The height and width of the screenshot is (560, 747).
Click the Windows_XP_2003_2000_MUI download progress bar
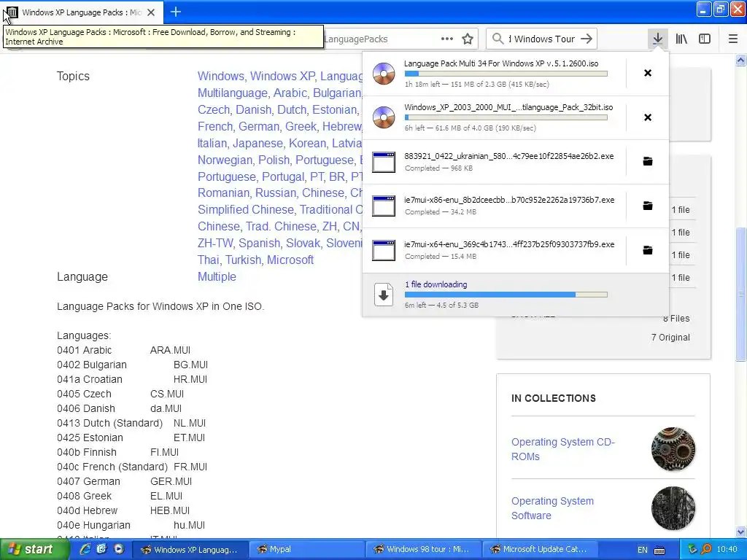pos(506,117)
